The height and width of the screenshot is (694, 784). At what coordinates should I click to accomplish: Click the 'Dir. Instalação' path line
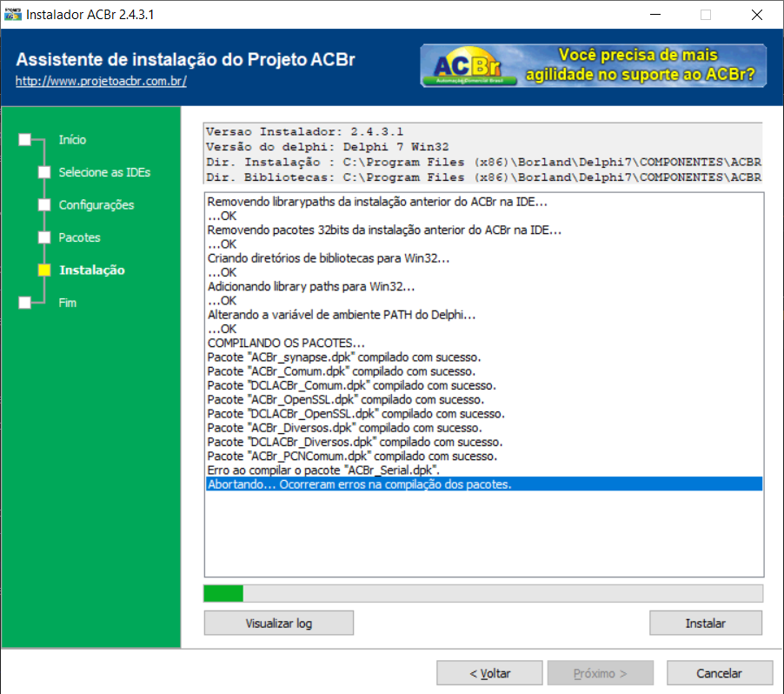[483, 162]
